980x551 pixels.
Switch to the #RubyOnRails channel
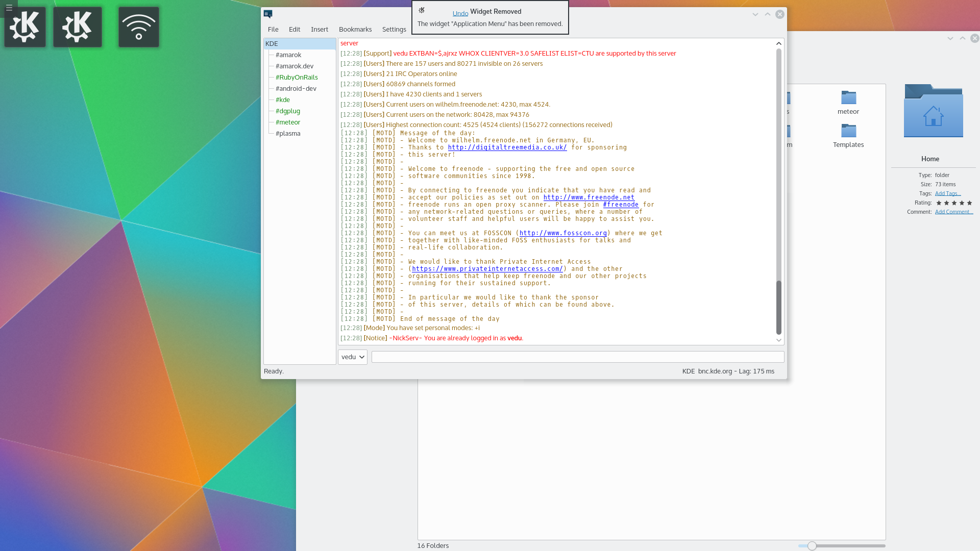pyautogui.click(x=297, y=78)
